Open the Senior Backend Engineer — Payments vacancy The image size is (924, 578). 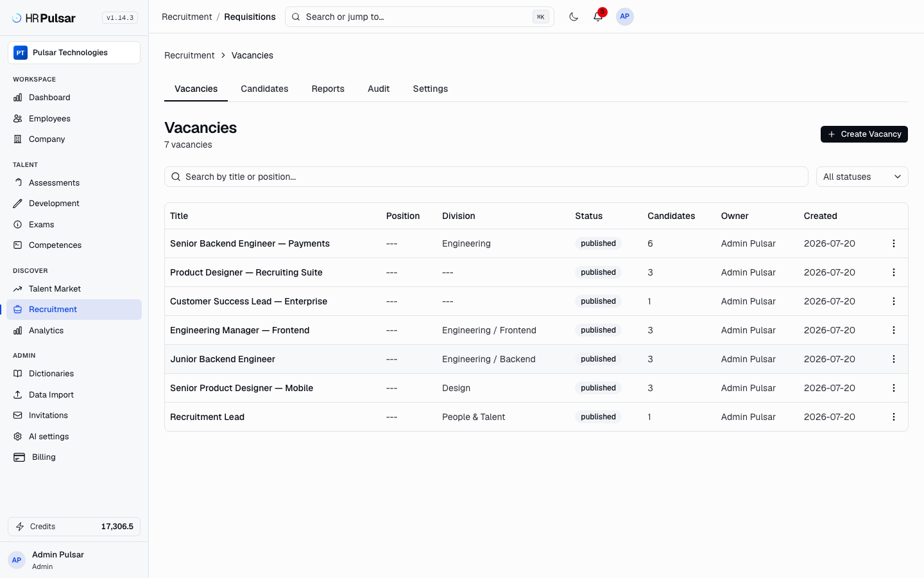pos(250,243)
